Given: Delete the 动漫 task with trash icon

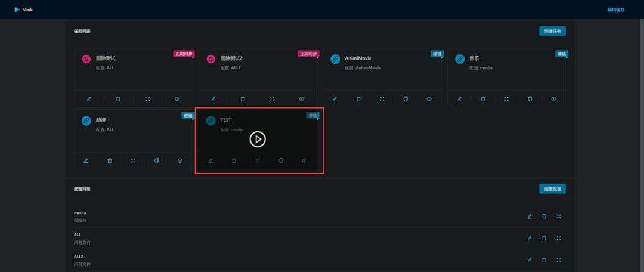Looking at the screenshot, I should point(110,160).
